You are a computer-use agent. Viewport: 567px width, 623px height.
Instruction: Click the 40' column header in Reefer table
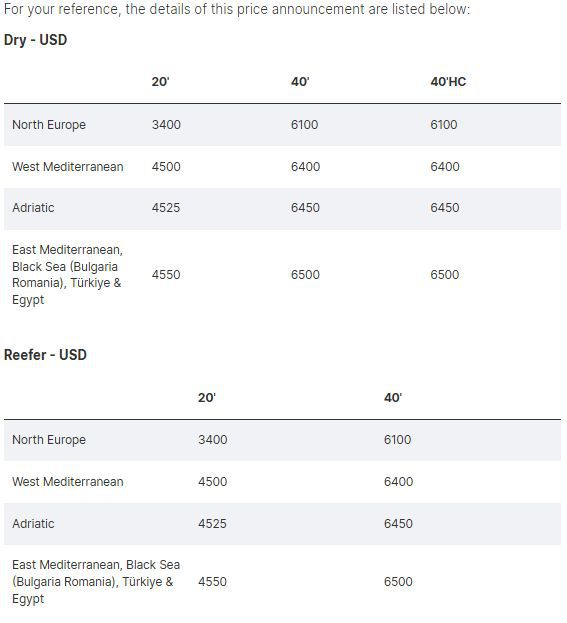tap(393, 398)
